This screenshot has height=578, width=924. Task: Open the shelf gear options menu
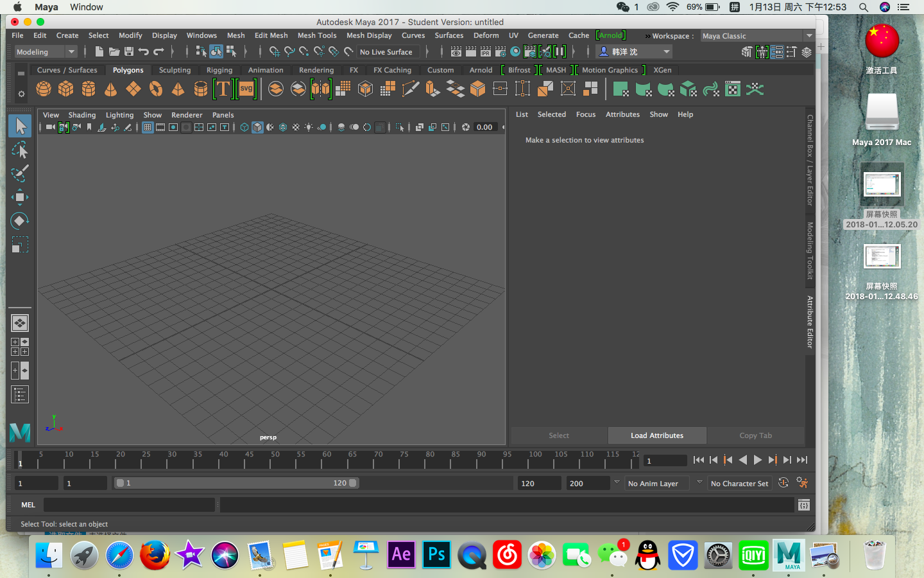pos(21,94)
